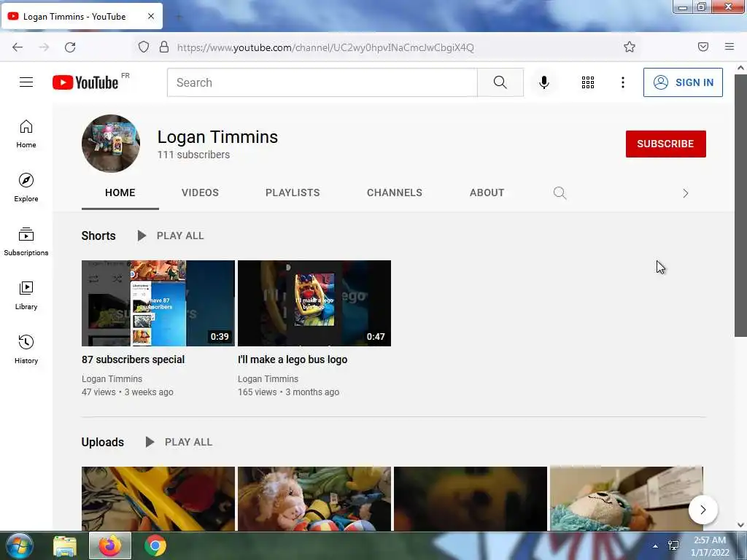
Task: Click the site security padlock icon
Action: tap(164, 47)
